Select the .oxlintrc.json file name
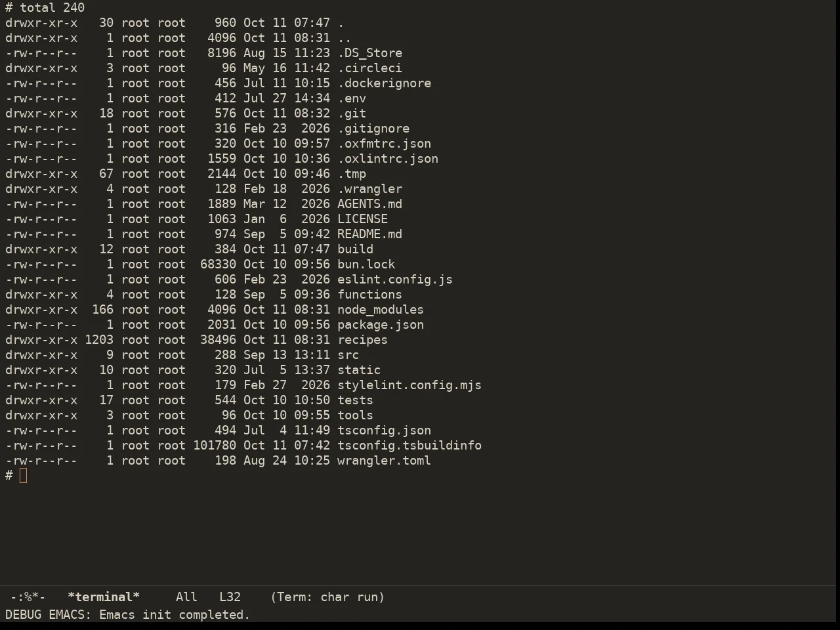 388,159
